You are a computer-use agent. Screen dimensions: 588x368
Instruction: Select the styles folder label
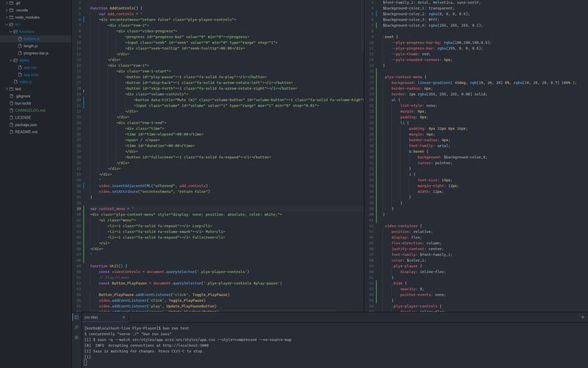pyautogui.click(x=24, y=60)
